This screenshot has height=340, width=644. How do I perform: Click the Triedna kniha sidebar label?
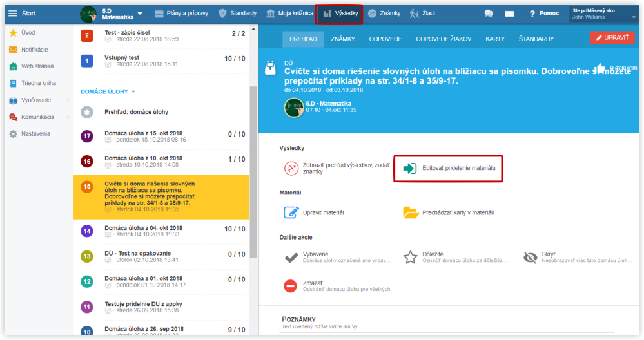39,83
